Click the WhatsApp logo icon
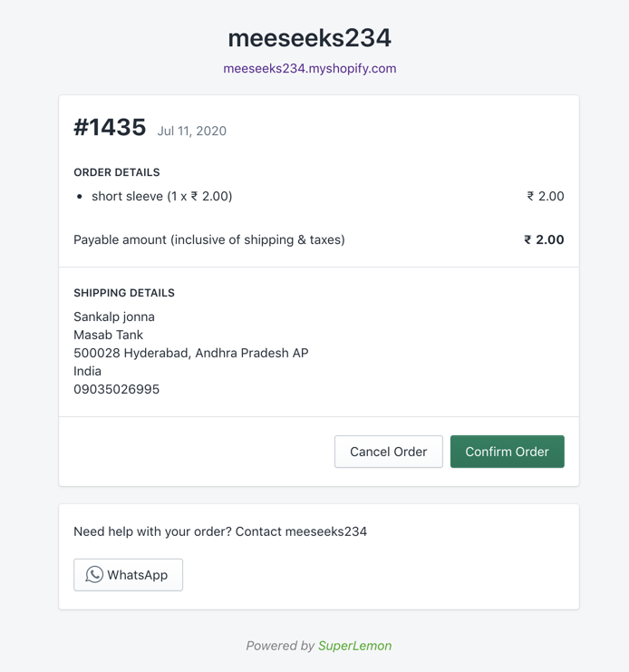The image size is (629, 672). point(94,575)
